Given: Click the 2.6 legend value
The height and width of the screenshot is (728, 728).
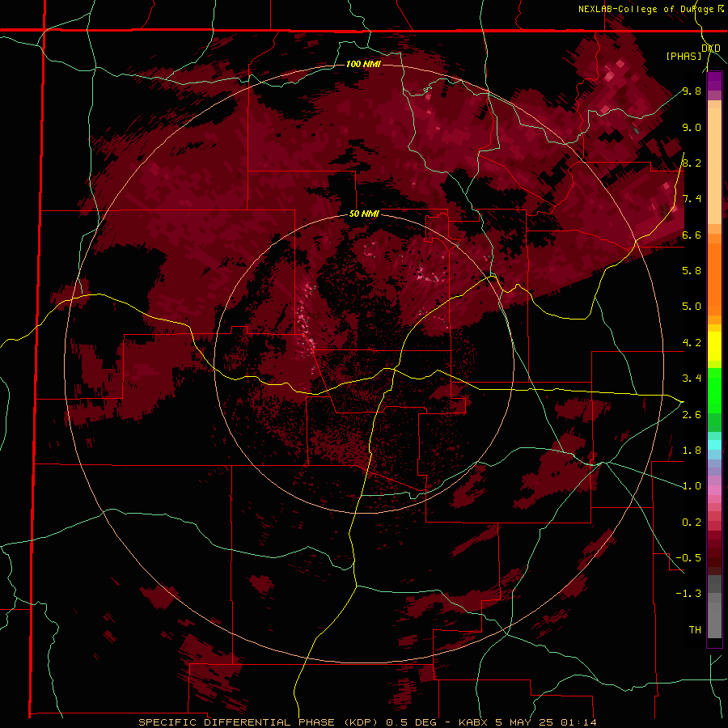Looking at the screenshot, I should pos(692,414).
